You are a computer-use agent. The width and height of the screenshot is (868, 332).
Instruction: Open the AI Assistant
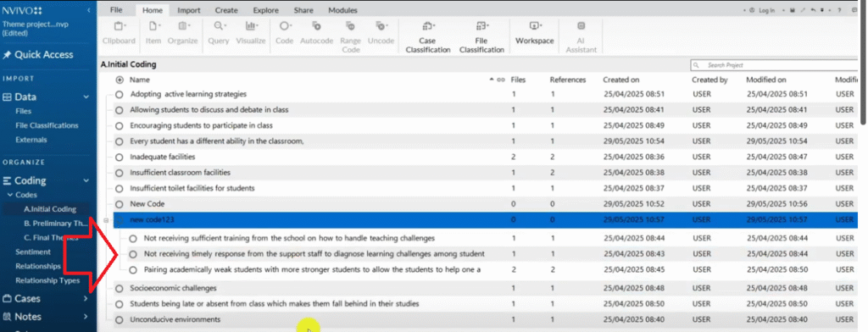tap(581, 36)
